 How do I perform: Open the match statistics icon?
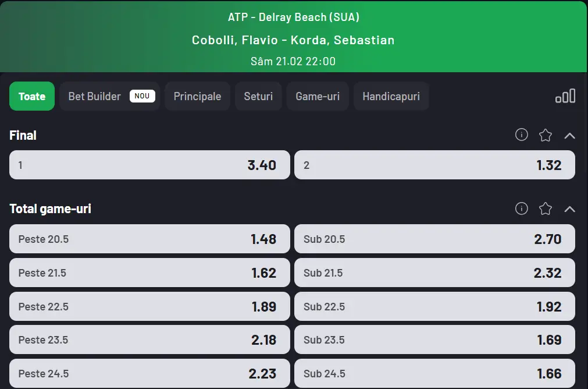coord(565,96)
